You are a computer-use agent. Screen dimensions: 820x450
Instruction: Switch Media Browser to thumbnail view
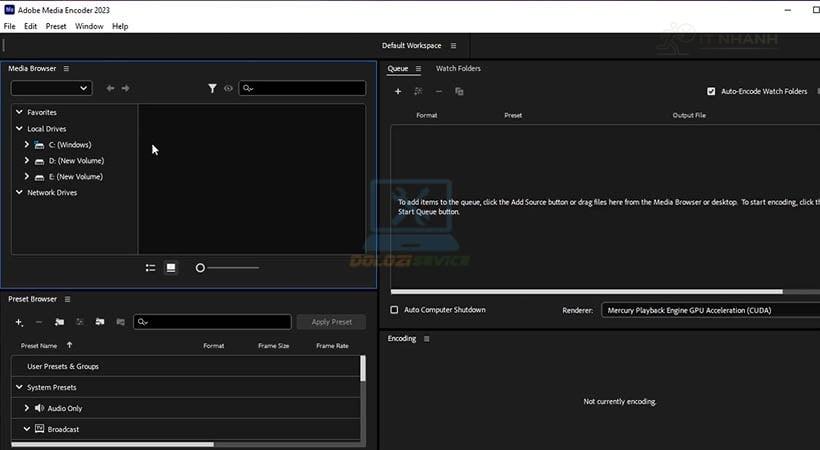[x=171, y=268]
